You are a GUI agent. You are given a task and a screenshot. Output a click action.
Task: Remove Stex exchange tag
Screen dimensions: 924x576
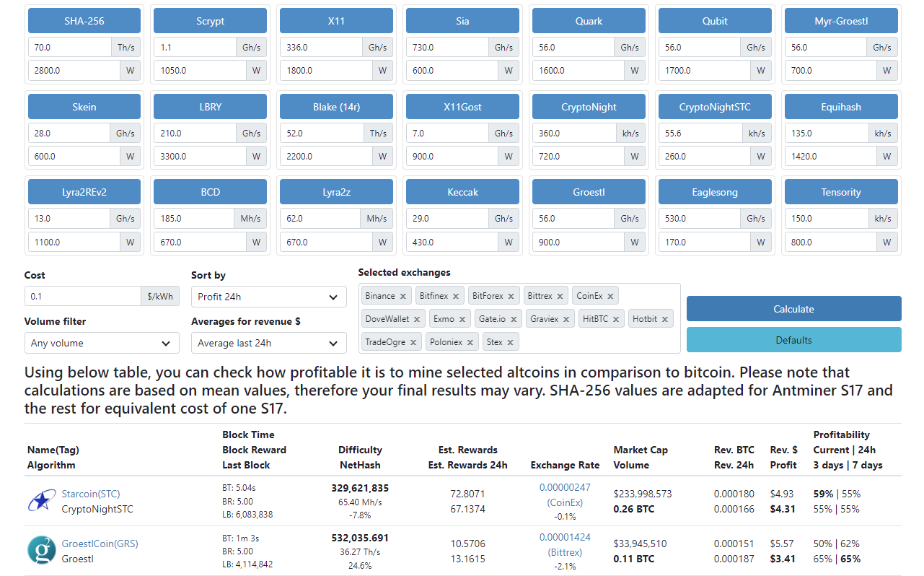coord(510,343)
